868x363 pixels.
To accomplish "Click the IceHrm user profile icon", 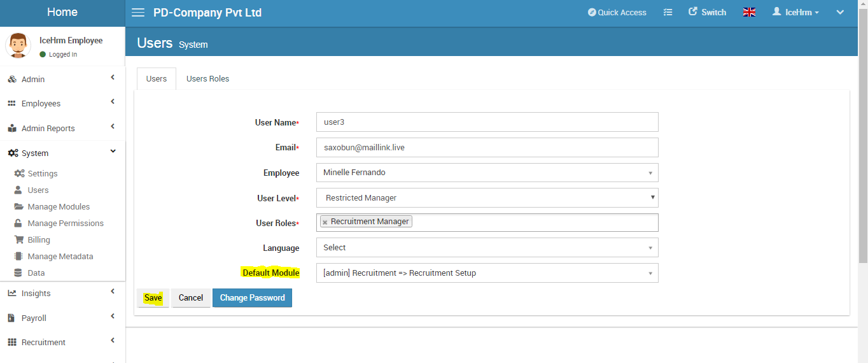I will tap(776, 11).
